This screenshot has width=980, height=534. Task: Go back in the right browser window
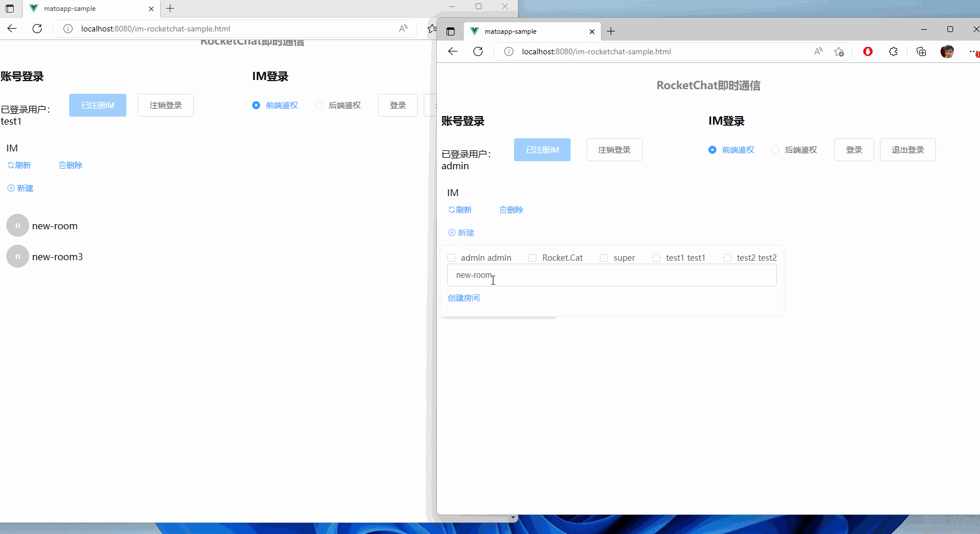pyautogui.click(x=453, y=51)
